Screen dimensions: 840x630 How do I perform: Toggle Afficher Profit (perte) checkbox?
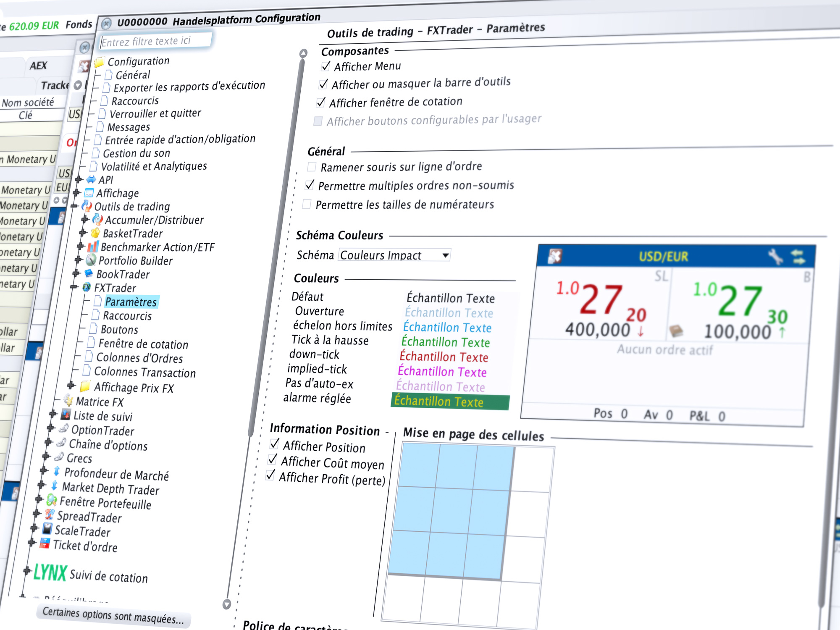[270, 475]
